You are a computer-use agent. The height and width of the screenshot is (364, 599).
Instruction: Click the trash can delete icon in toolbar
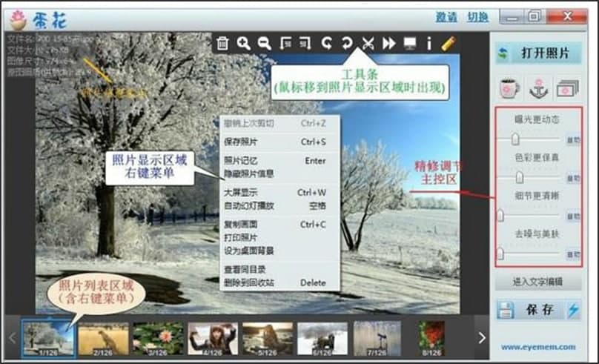(222, 44)
